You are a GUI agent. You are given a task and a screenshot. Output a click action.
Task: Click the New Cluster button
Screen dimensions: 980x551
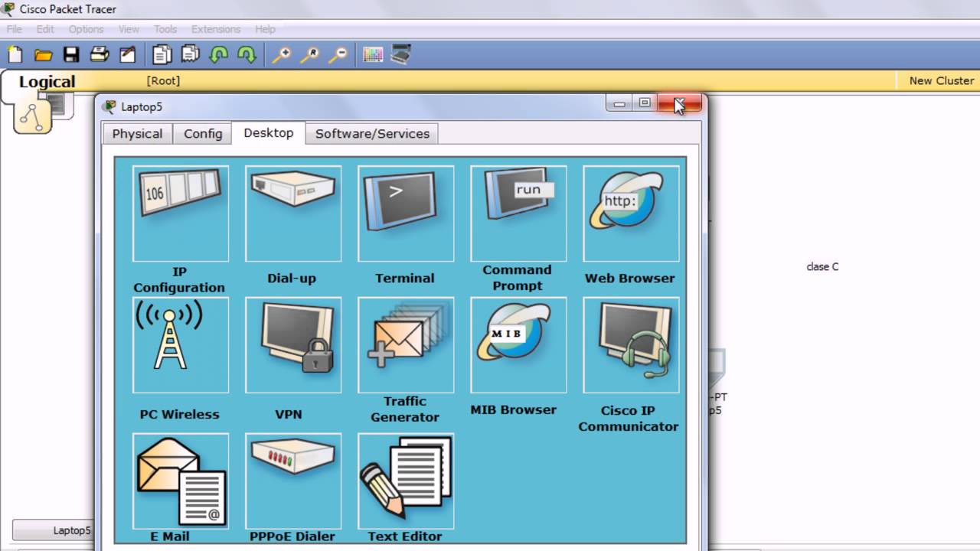point(942,80)
